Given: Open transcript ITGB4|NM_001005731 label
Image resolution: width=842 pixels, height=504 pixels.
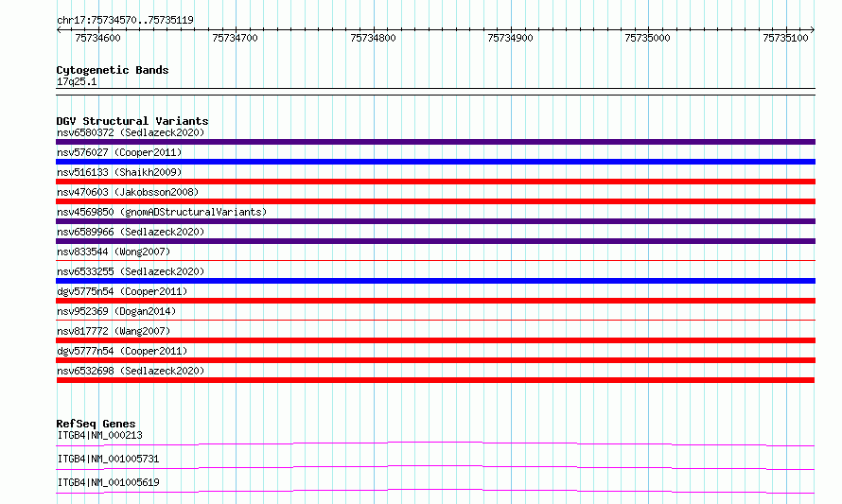Looking at the screenshot, I should (x=108, y=459).
